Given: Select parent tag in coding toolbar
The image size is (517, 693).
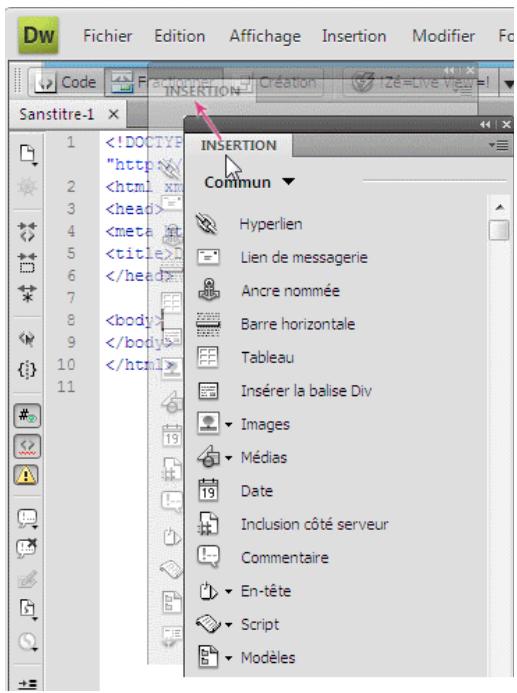Looking at the screenshot, I should point(27,339).
